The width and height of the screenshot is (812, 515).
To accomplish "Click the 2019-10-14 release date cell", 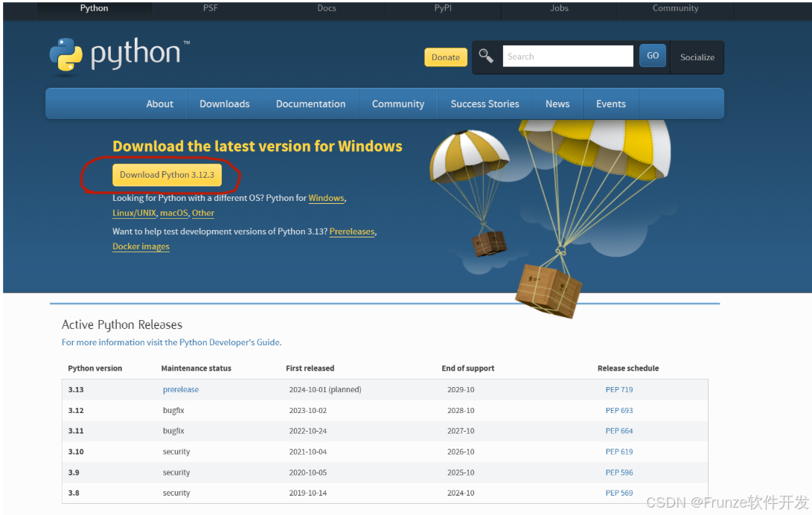I will pos(308,493).
